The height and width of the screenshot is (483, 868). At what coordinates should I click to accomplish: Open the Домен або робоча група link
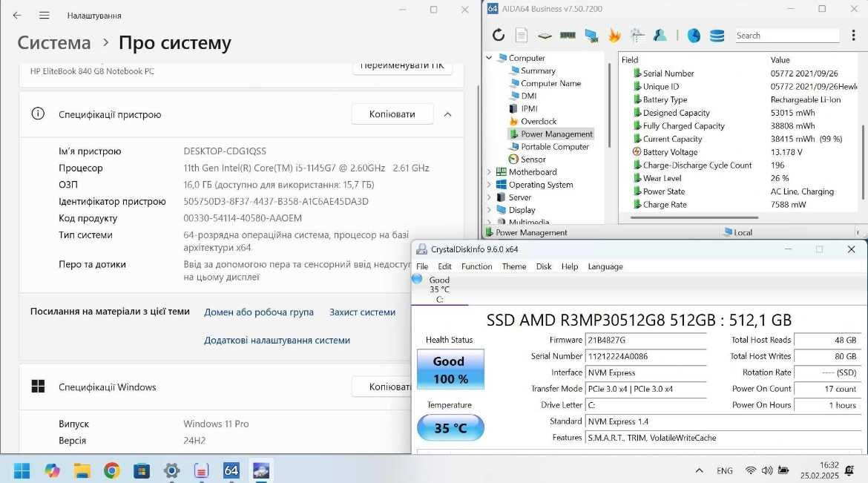258,312
